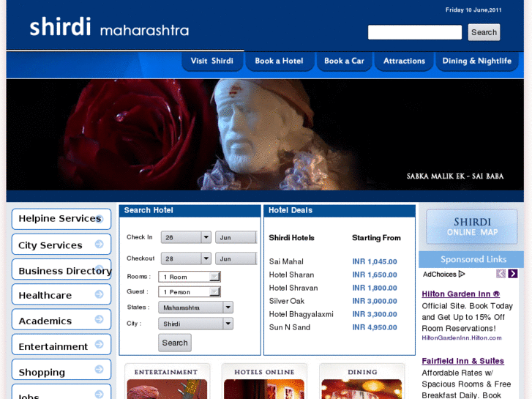Click the Silver Oak hotel name
The width and height of the screenshot is (532, 399).
pos(287,301)
